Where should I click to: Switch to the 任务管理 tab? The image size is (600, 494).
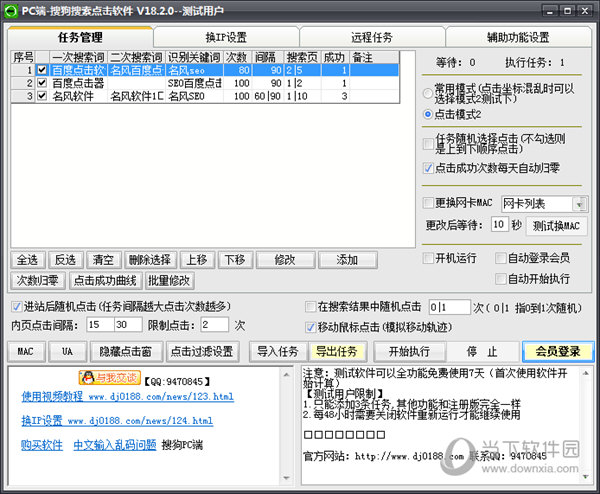click(80, 37)
